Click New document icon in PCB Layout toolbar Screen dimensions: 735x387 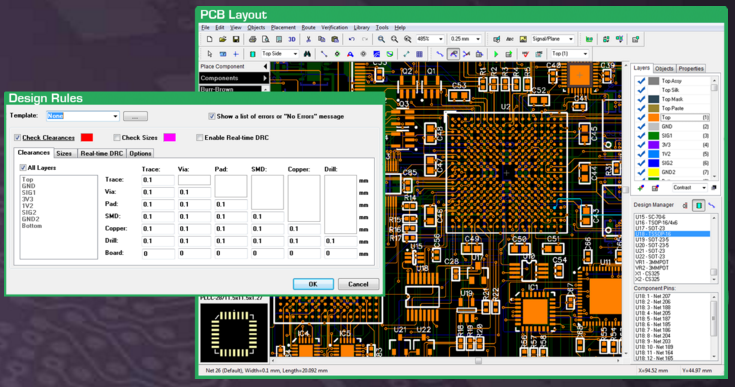pyautogui.click(x=210, y=39)
